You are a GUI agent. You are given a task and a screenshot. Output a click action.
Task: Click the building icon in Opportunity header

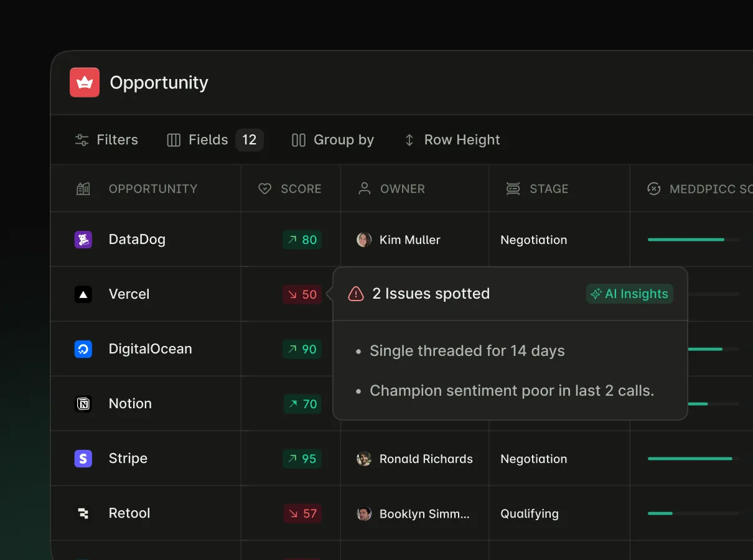[83, 189]
